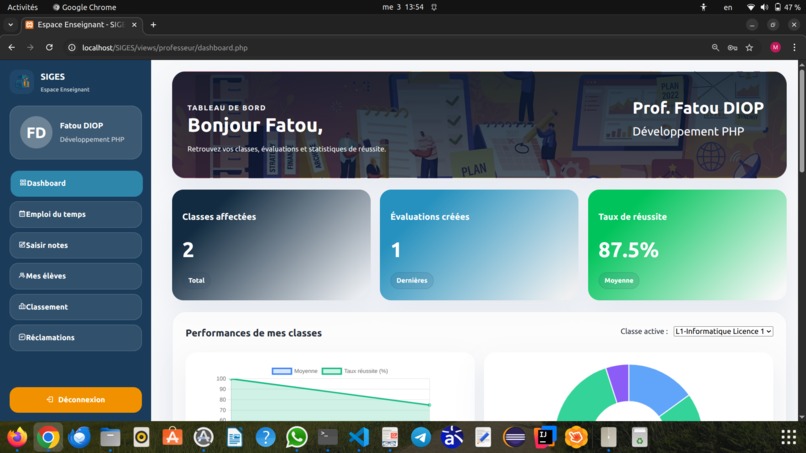Image resolution: width=806 pixels, height=453 pixels.
Task: Open the tab search dropdown arrow
Action: (x=10, y=25)
